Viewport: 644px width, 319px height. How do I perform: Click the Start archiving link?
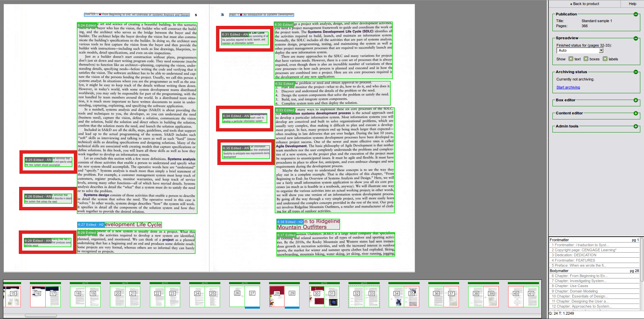click(x=568, y=88)
